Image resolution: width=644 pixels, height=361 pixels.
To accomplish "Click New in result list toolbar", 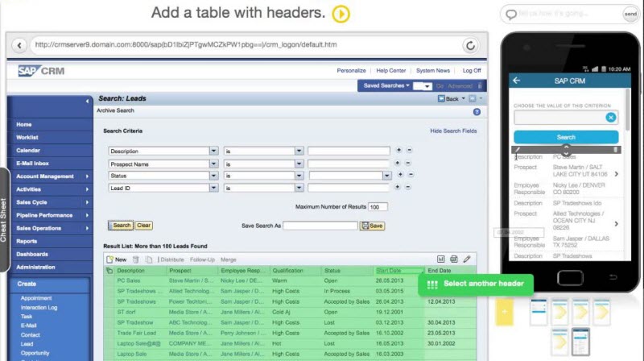I will [117, 259].
